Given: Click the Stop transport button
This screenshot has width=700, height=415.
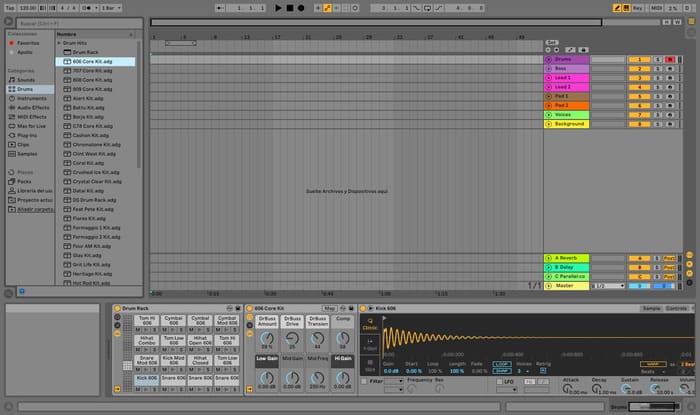Looking at the screenshot, I should click(290, 8).
